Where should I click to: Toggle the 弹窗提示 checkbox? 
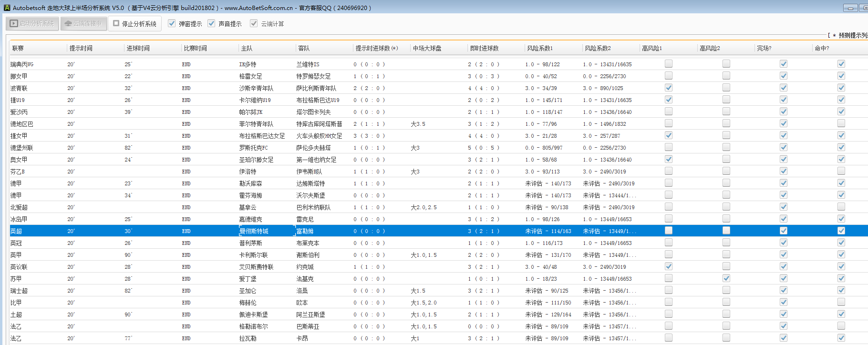(x=172, y=23)
